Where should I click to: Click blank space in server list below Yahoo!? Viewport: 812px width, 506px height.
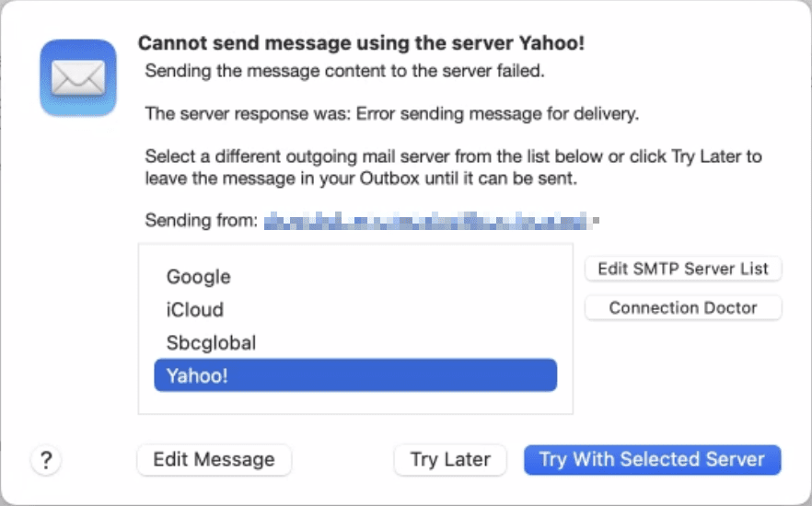355,403
